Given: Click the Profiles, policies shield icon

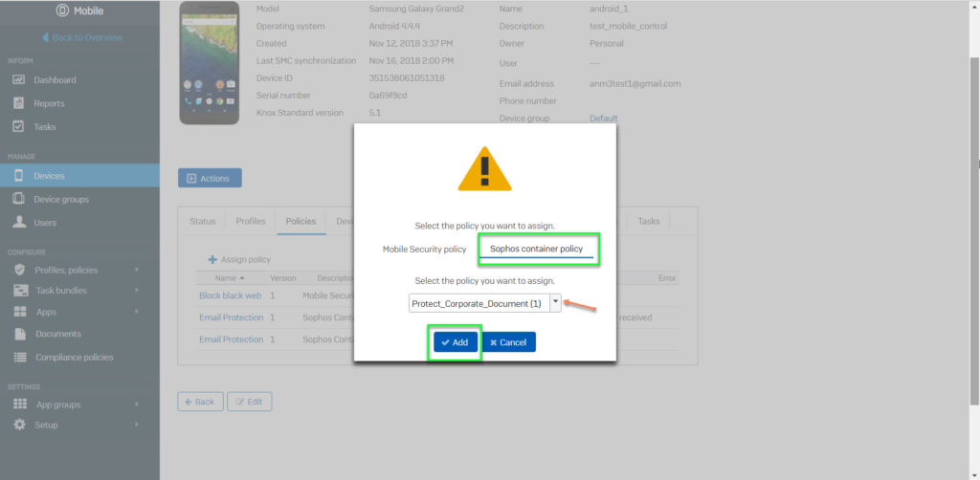Looking at the screenshot, I should click(19, 270).
